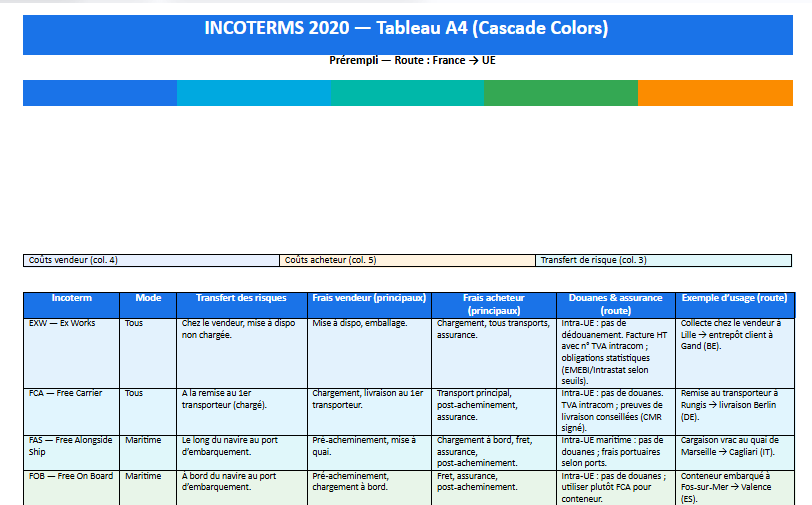Screen dimensions: 812x505
Task: Click the INCOTERMS 2020 title banner
Action: pos(406,29)
